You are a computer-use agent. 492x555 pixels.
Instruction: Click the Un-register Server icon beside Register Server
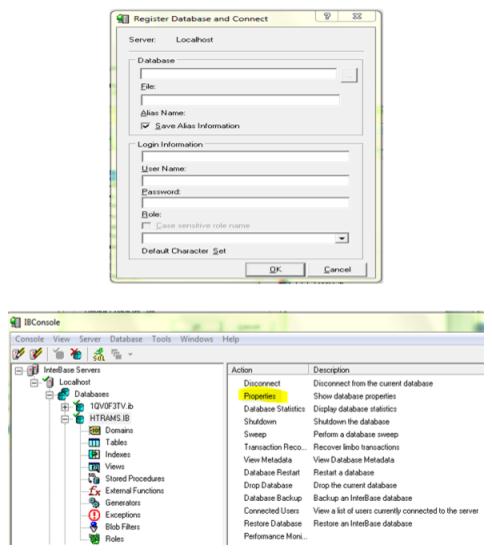pos(36,354)
